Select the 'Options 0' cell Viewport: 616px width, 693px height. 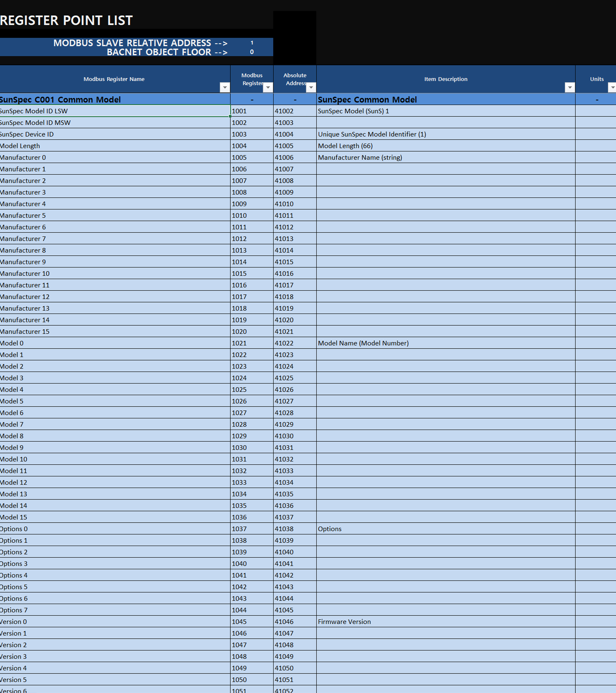click(x=115, y=529)
